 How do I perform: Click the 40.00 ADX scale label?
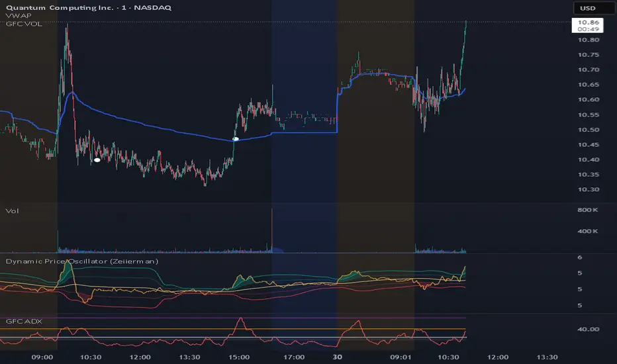(x=590, y=329)
